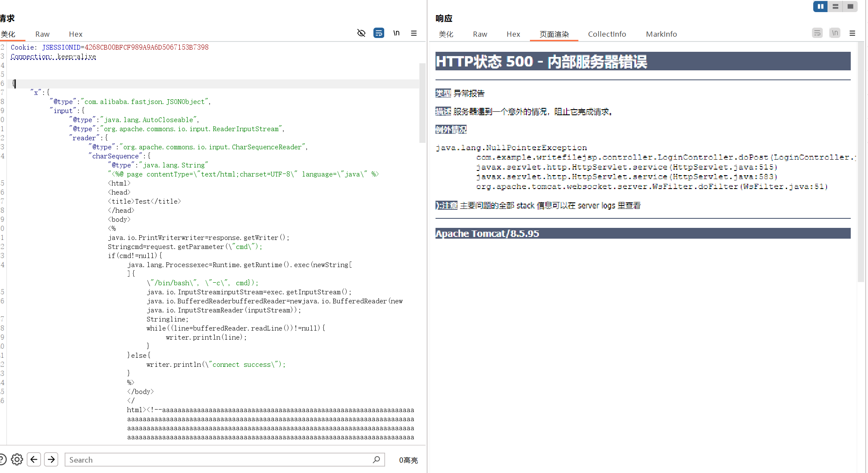Click the search magnifier icon

click(376, 460)
